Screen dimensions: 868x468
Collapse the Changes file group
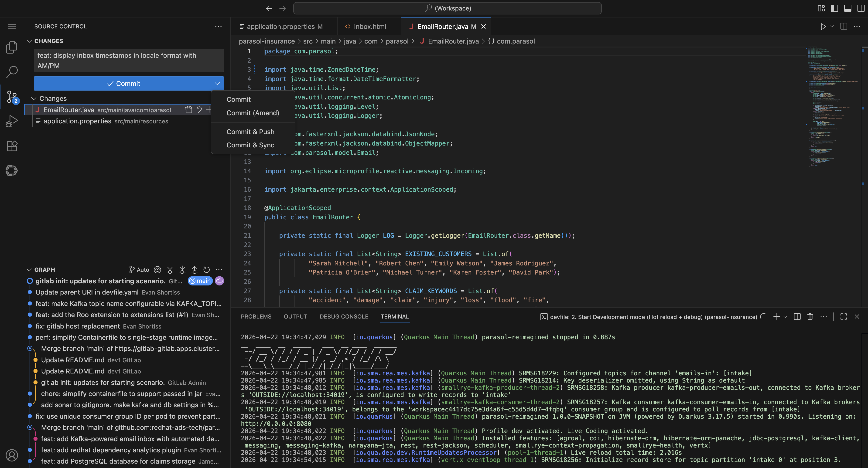coord(34,99)
